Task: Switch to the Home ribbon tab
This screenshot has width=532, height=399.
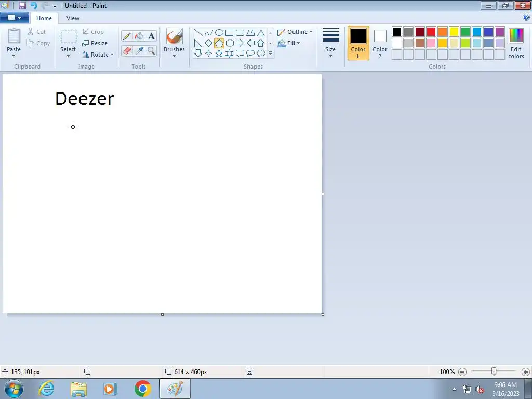Action: [44, 18]
